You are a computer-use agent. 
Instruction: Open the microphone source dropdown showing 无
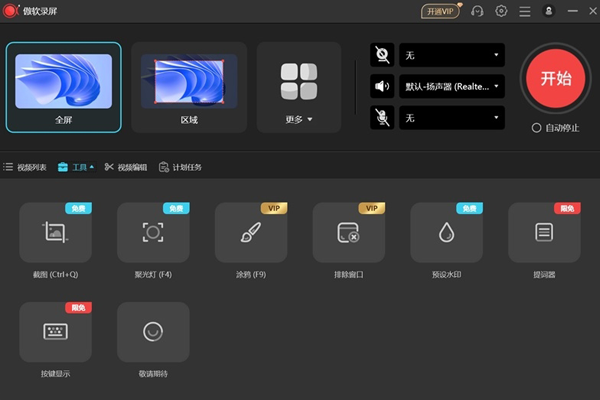coord(452,118)
